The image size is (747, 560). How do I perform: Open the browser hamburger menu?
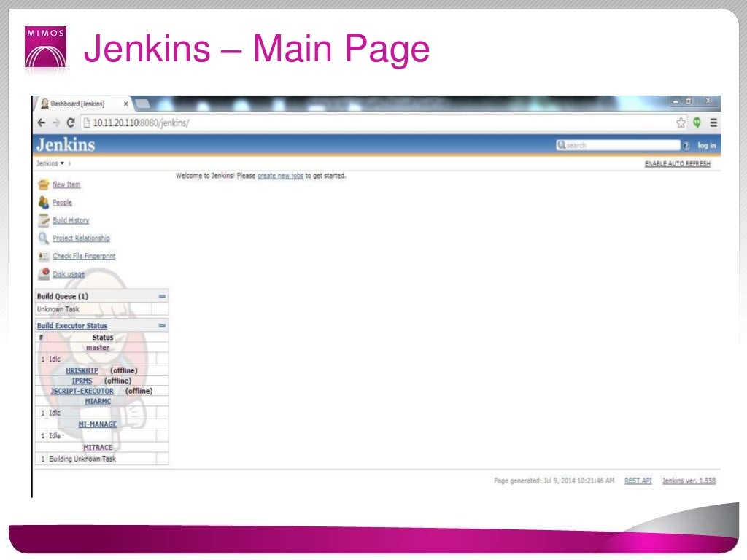tap(713, 122)
